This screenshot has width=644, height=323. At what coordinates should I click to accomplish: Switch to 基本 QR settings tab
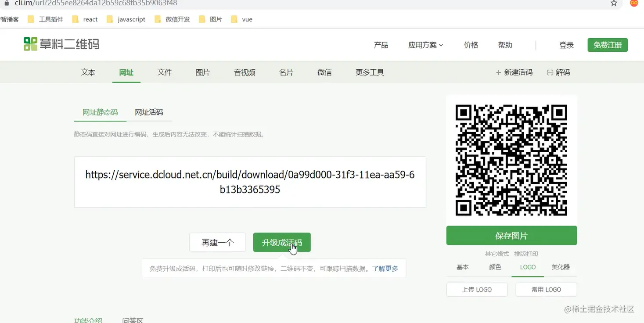463,267
